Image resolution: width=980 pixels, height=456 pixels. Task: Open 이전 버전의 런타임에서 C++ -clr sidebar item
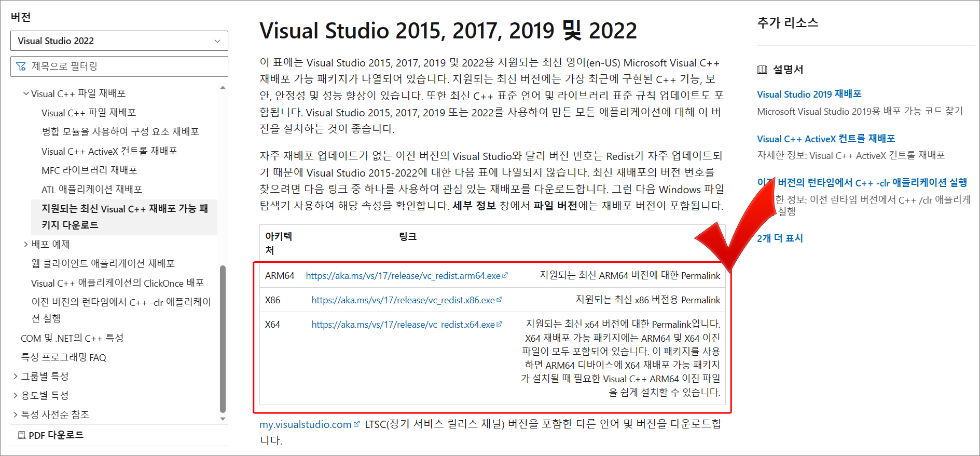(121, 310)
